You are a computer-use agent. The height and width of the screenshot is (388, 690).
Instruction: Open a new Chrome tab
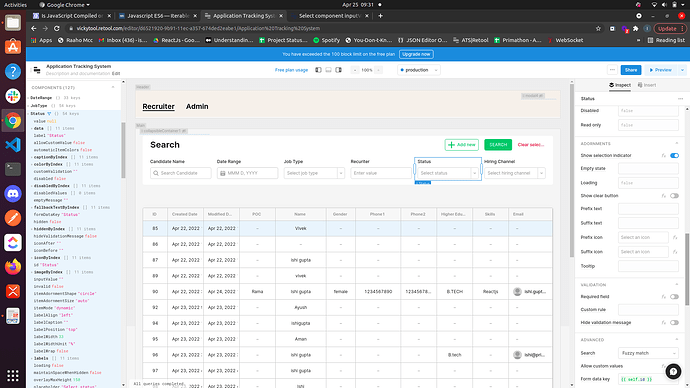(380, 16)
